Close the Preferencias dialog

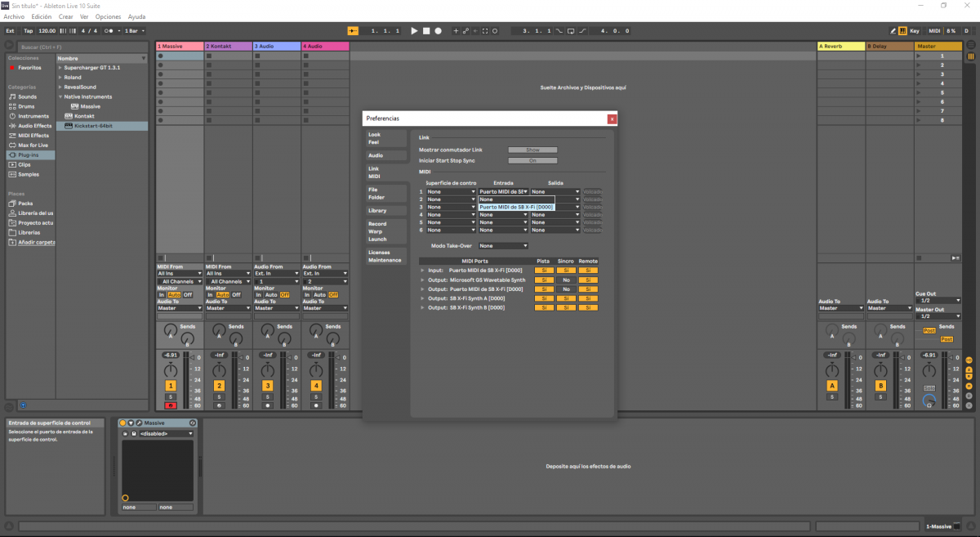[612, 119]
